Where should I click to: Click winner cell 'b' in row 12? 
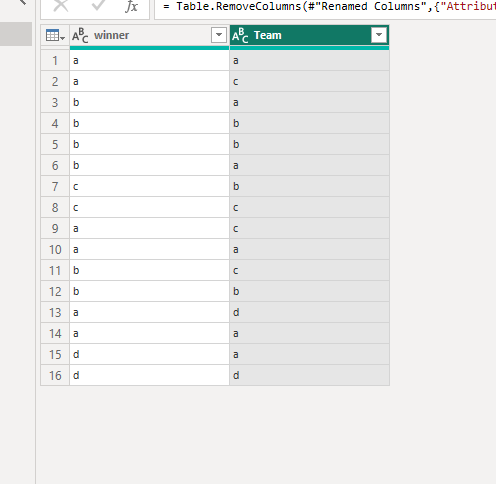coord(149,292)
